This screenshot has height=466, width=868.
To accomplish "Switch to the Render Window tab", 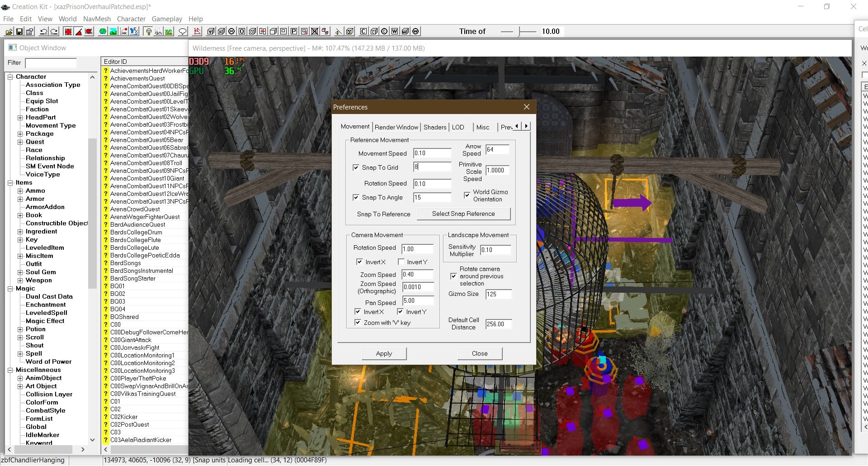I will (396, 127).
